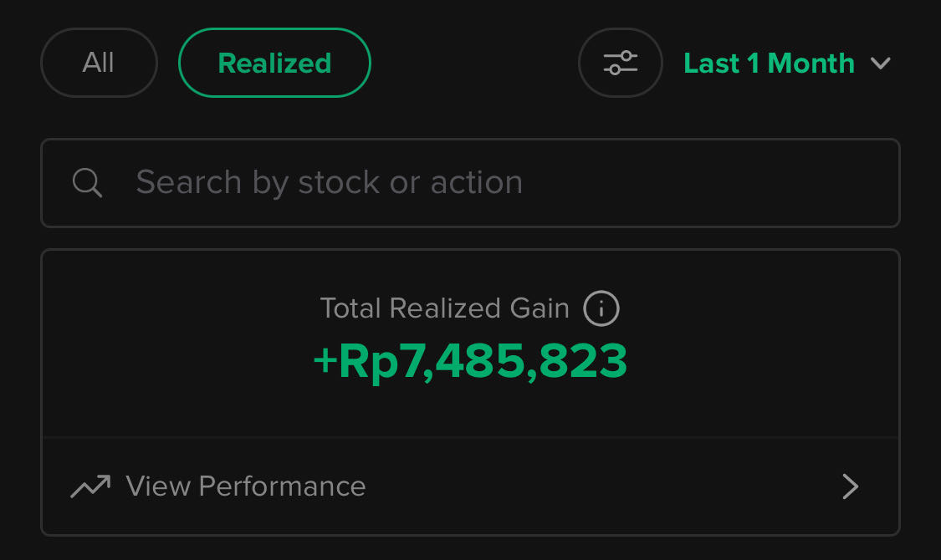Click the All tab label
941x560 pixels.
pyautogui.click(x=99, y=63)
